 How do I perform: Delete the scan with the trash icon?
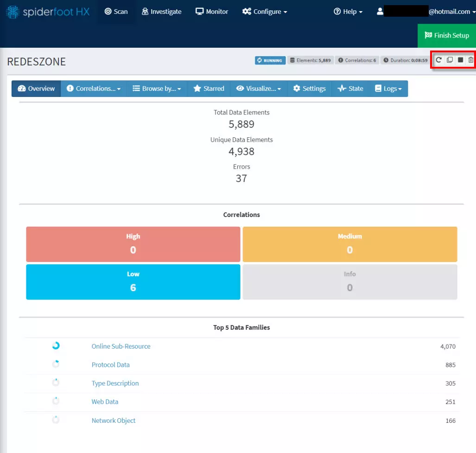pyautogui.click(x=470, y=60)
